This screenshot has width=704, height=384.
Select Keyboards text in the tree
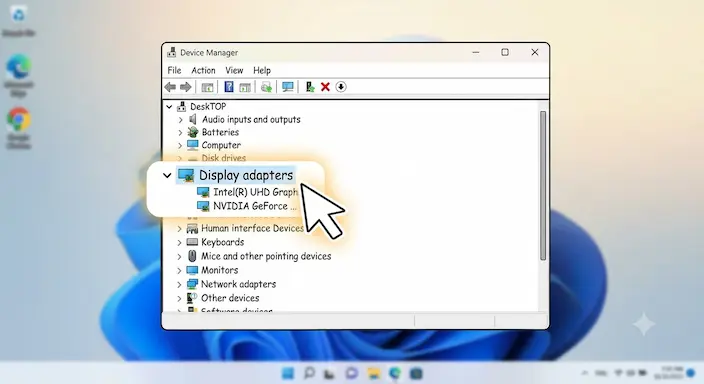click(x=222, y=242)
